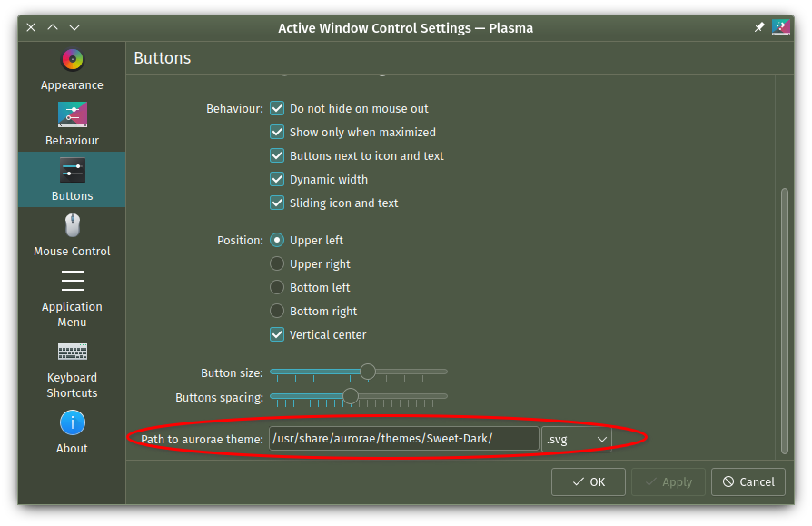
Task: Open the Application Menu hamburger icon
Action: point(73,281)
